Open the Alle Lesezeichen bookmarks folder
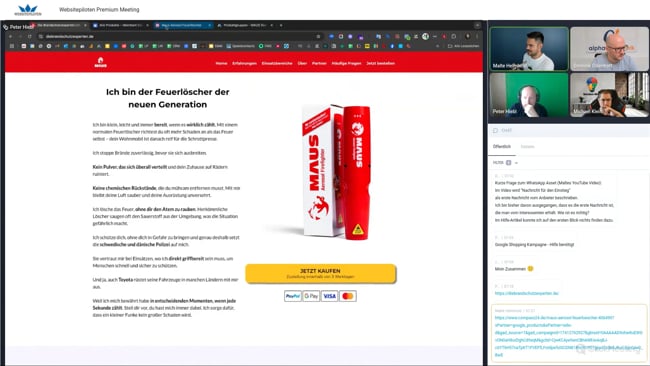 [x=463, y=46]
